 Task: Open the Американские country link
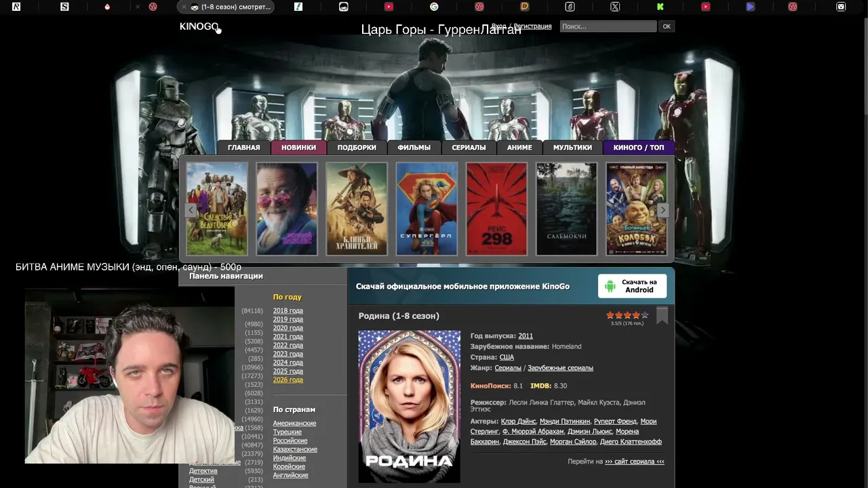(x=294, y=423)
